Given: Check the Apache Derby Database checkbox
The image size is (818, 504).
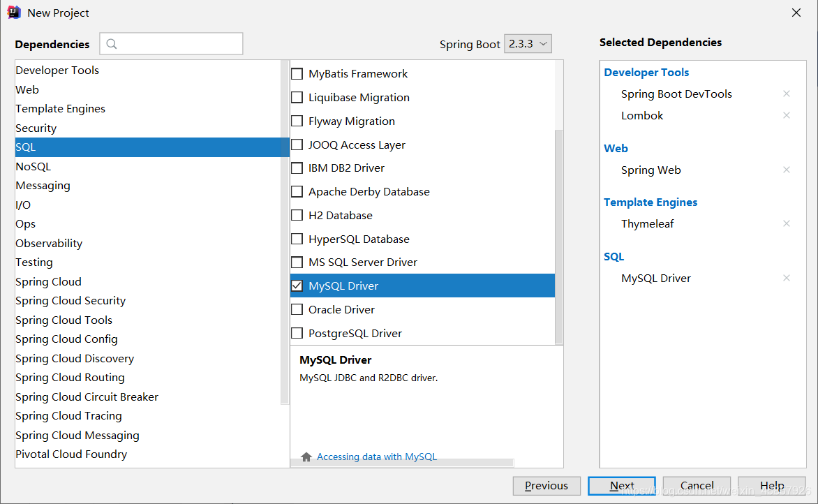Looking at the screenshot, I should (x=297, y=191).
